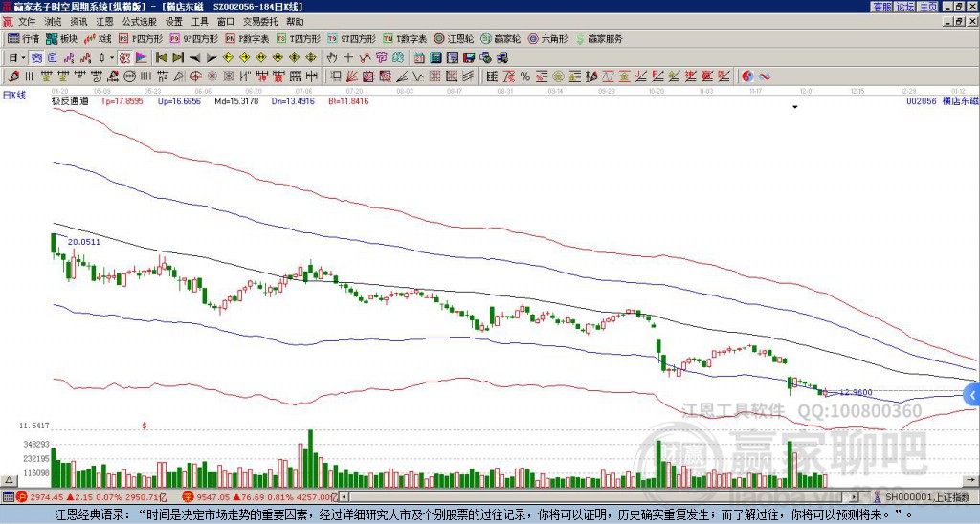Click the colorful flag play icon
980x524 pixels.
(x=142, y=58)
